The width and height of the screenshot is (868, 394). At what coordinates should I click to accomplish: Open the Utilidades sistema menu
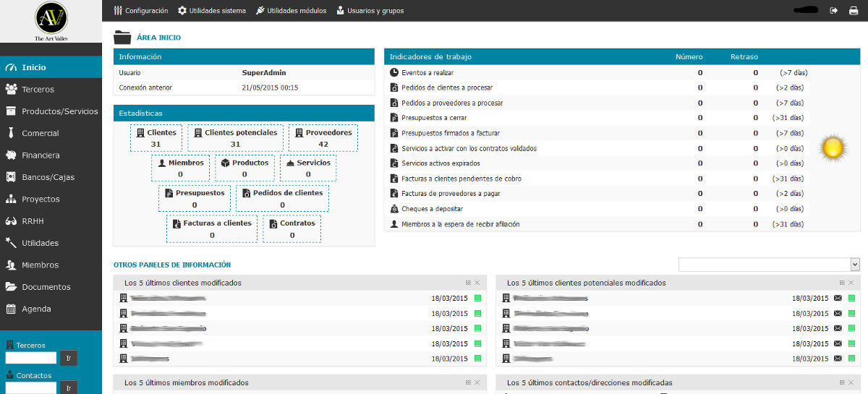212,11
